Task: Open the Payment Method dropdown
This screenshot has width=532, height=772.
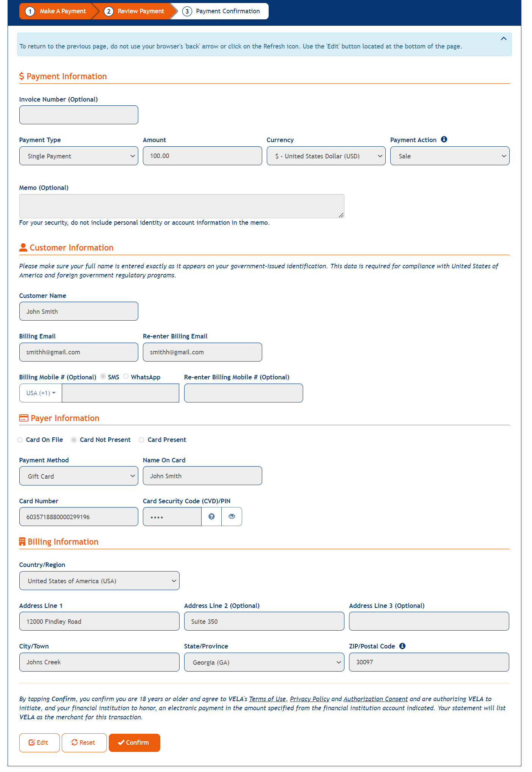Action: [78, 476]
